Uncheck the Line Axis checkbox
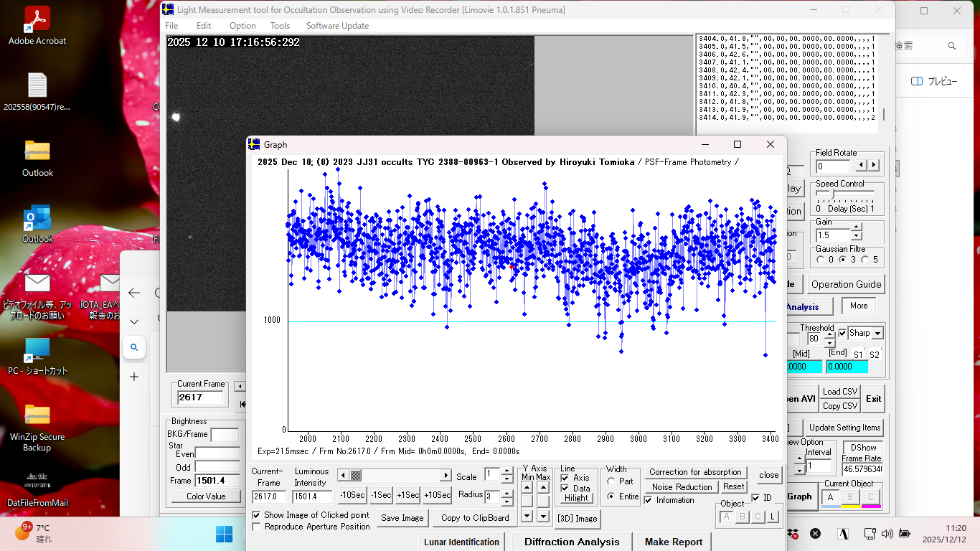Image resolution: width=980 pixels, height=551 pixels. click(565, 478)
